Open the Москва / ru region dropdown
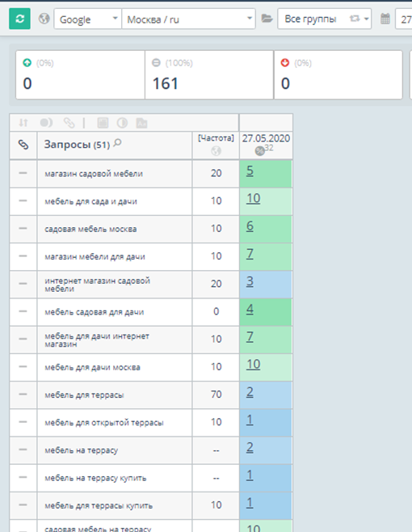This screenshot has width=412, height=532. (188, 19)
